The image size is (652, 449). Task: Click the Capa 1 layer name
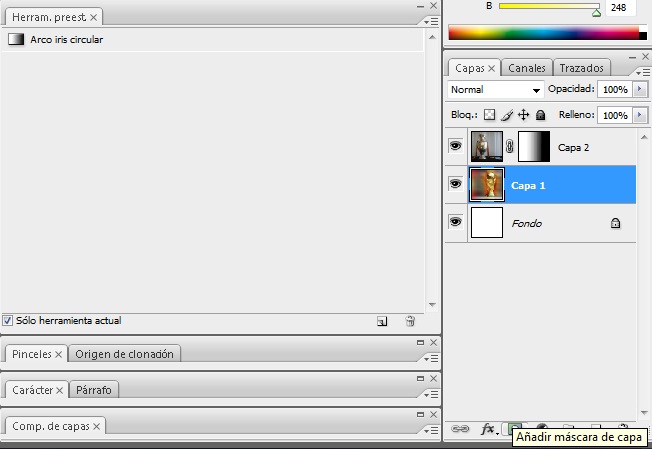(x=528, y=185)
